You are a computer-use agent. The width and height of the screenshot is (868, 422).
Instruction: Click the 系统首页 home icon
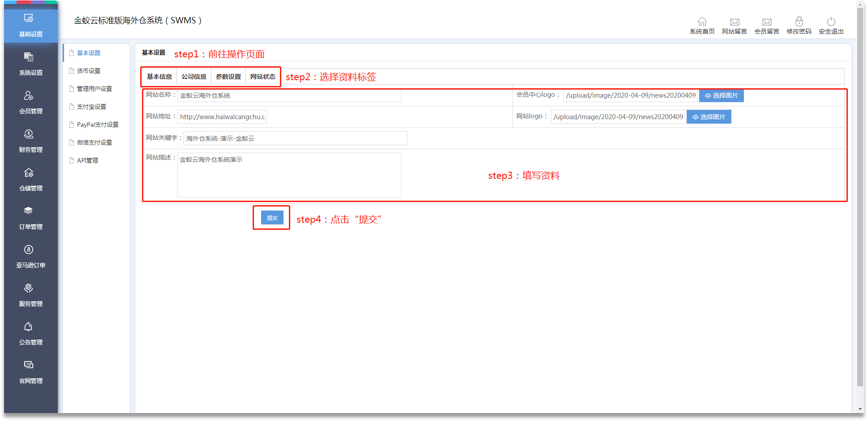click(702, 22)
